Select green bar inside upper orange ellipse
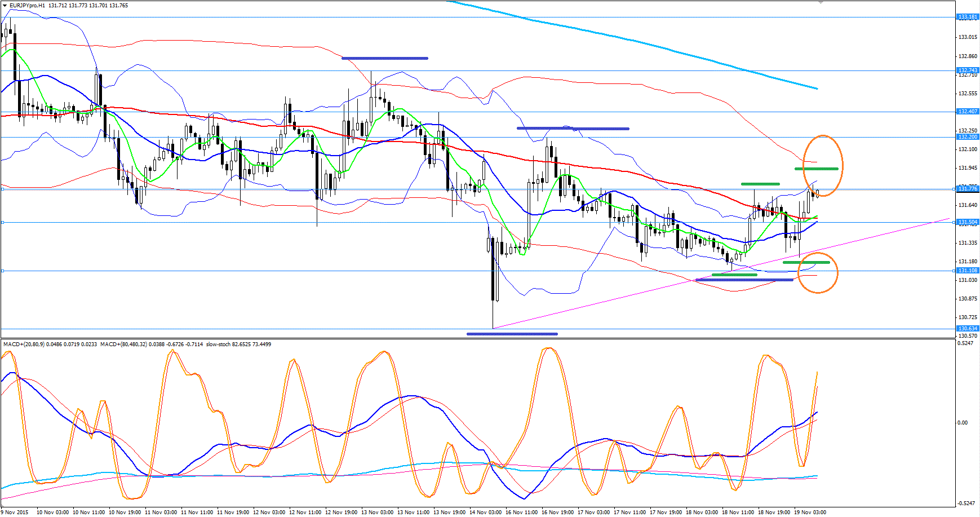980x517 pixels. (816, 169)
